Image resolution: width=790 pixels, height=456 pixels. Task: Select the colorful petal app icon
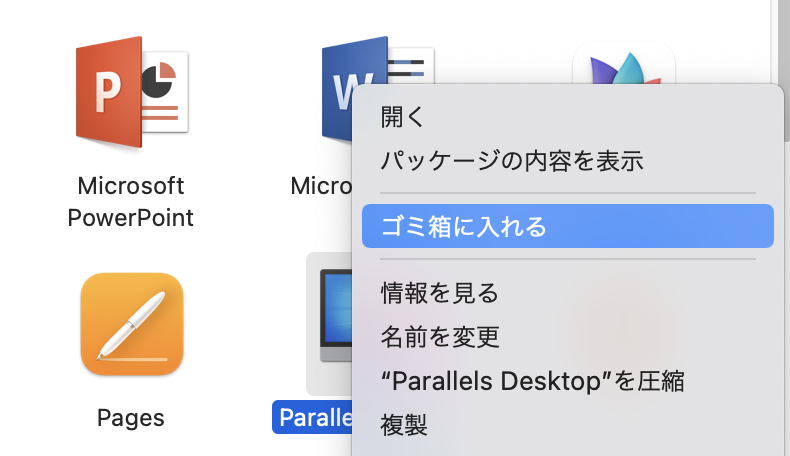coord(624,64)
